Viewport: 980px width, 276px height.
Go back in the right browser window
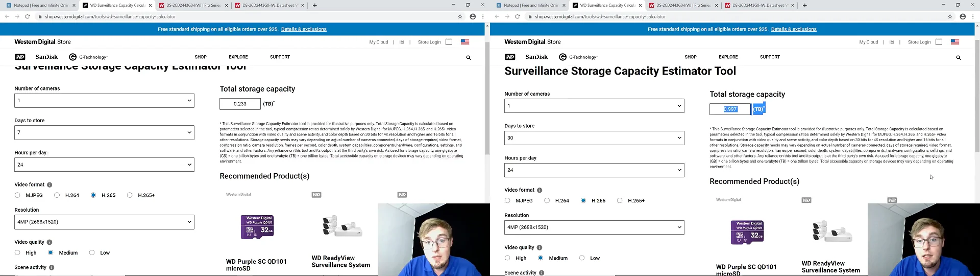[x=497, y=16]
